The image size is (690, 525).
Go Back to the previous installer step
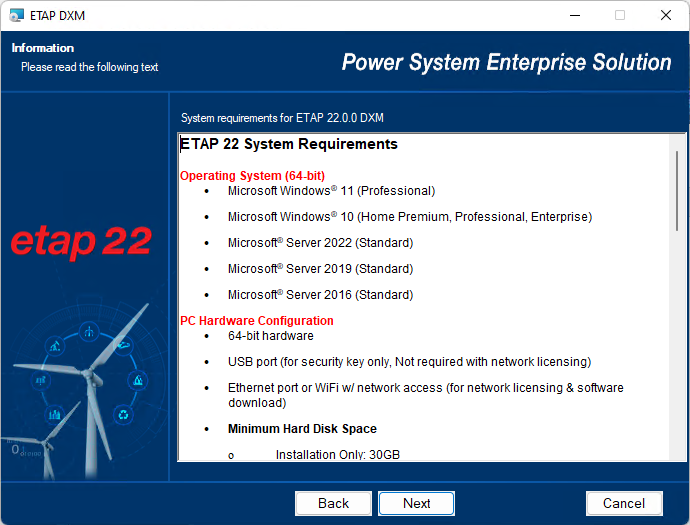click(333, 503)
